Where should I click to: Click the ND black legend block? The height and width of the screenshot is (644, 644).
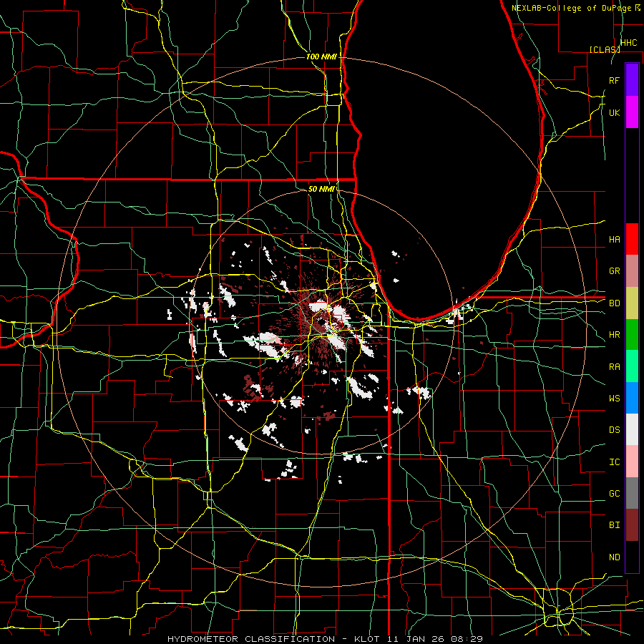pyautogui.click(x=632, y=557)
